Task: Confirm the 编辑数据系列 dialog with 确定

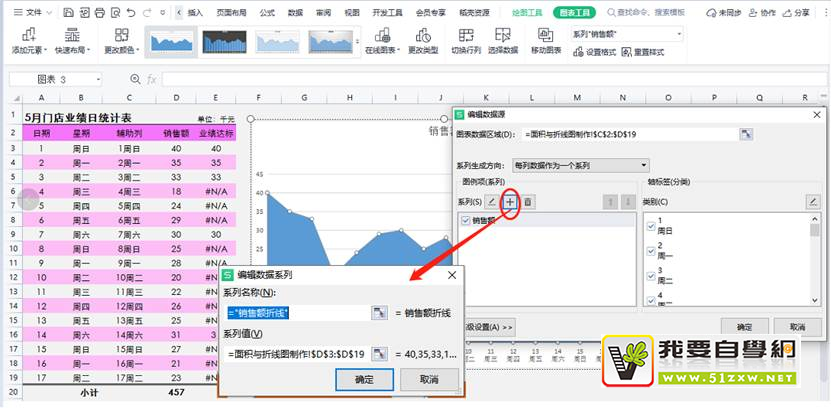Action: tap(366, 380)
